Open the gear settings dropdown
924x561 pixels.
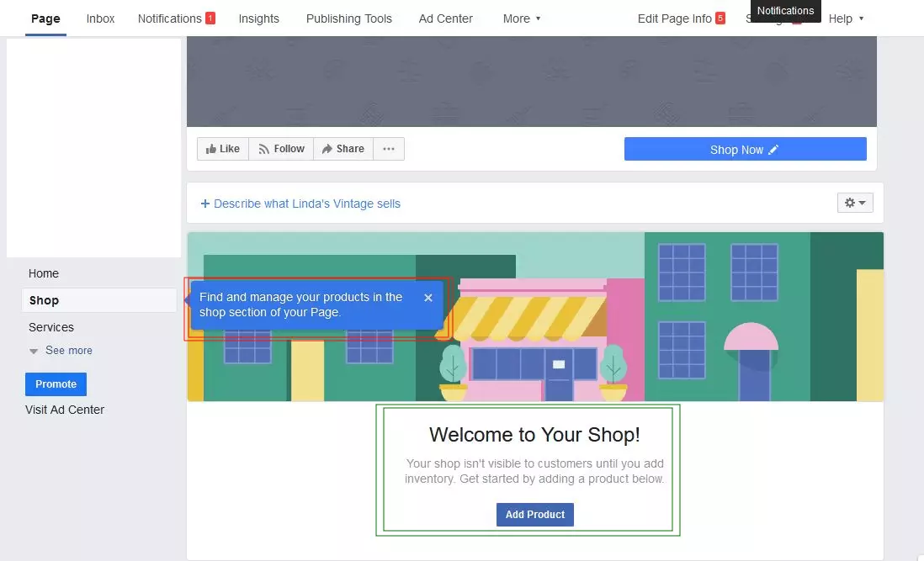(x=854, y=203)
